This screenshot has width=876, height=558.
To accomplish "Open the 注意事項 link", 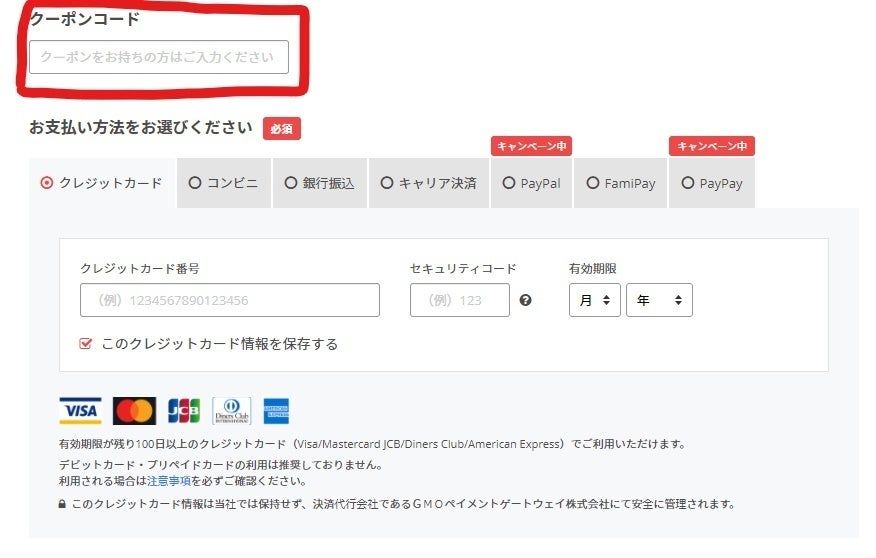I will (170, 481).
